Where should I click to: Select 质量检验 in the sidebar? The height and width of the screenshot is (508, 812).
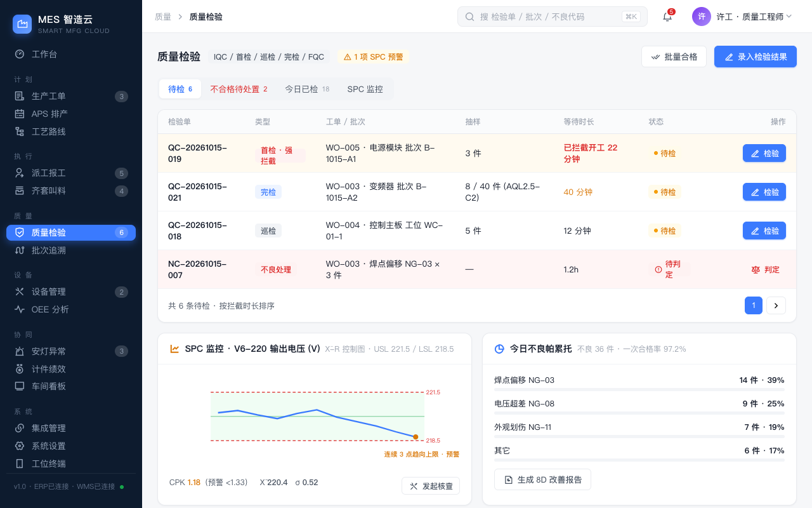(71, 232)
